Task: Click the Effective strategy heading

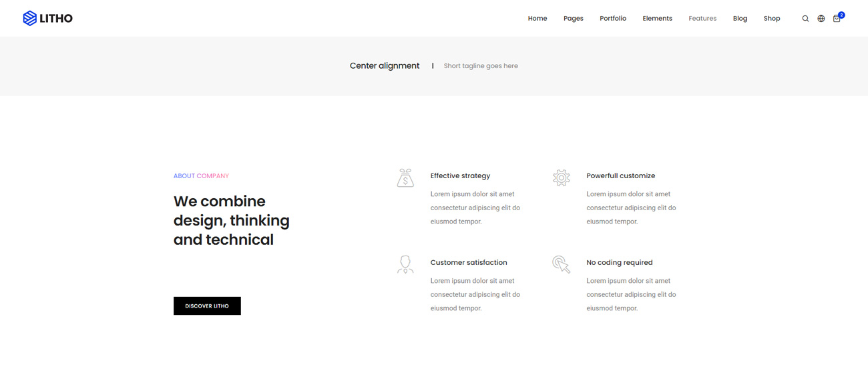Action: click(x=460, y=176)
